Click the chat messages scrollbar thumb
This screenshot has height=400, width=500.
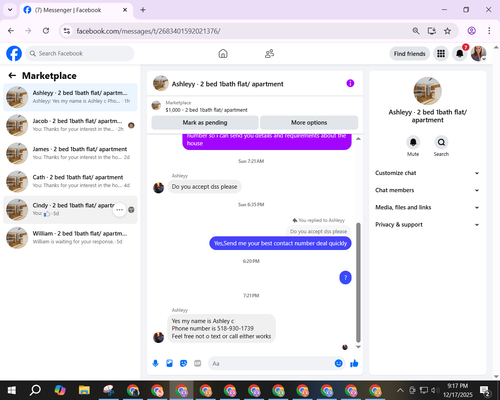pos(358,282)
